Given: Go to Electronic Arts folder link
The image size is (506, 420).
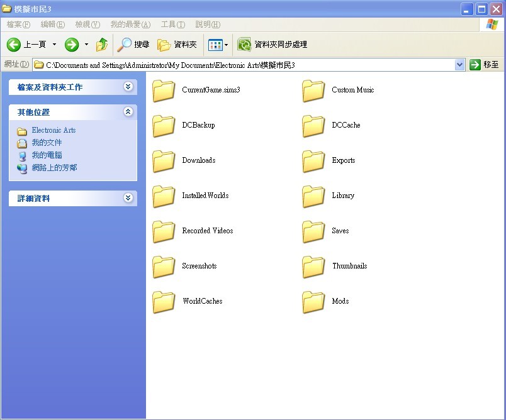Looking at the screenshot, I should pyautogui.click(x=53, y=130).
